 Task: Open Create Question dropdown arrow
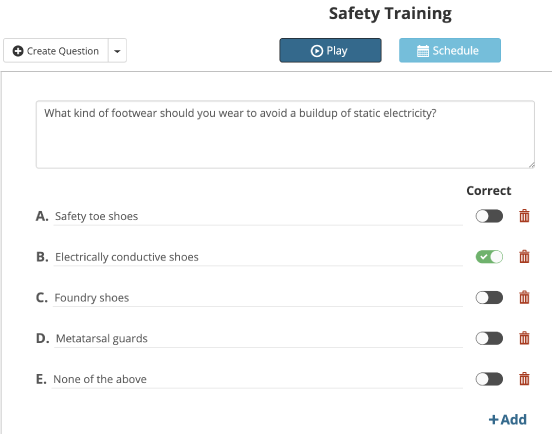(x=117, y=51)
